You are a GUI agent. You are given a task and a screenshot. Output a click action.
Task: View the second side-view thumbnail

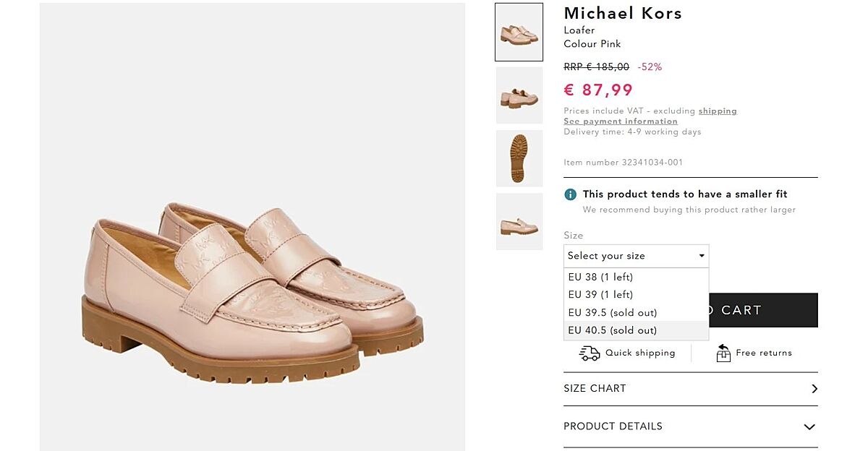coord(519,95)
